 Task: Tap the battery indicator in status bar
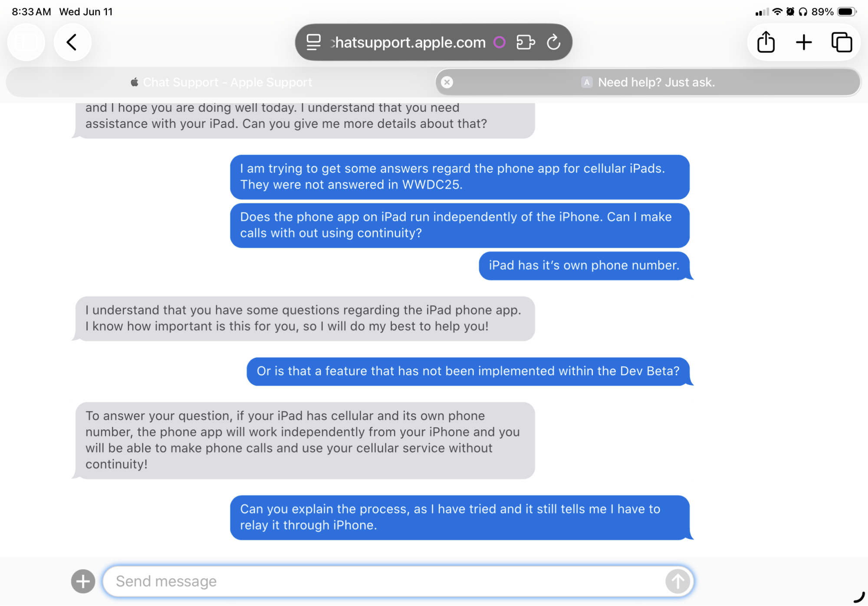pyautogui.click(x=846, y=12)
